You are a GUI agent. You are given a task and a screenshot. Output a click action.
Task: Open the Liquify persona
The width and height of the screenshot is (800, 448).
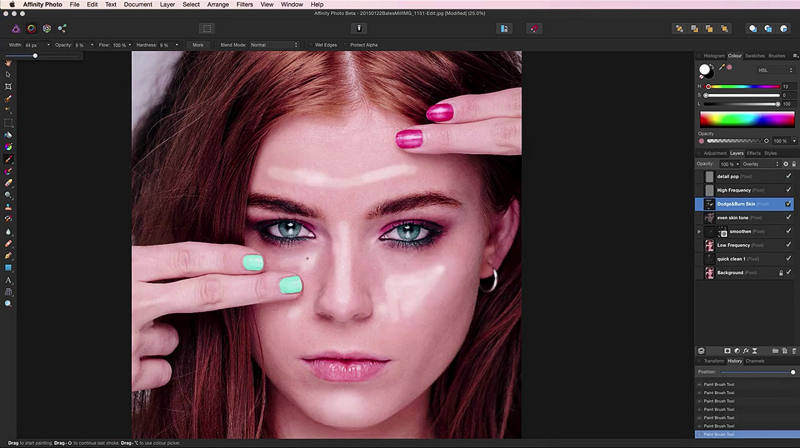(31, 29)
